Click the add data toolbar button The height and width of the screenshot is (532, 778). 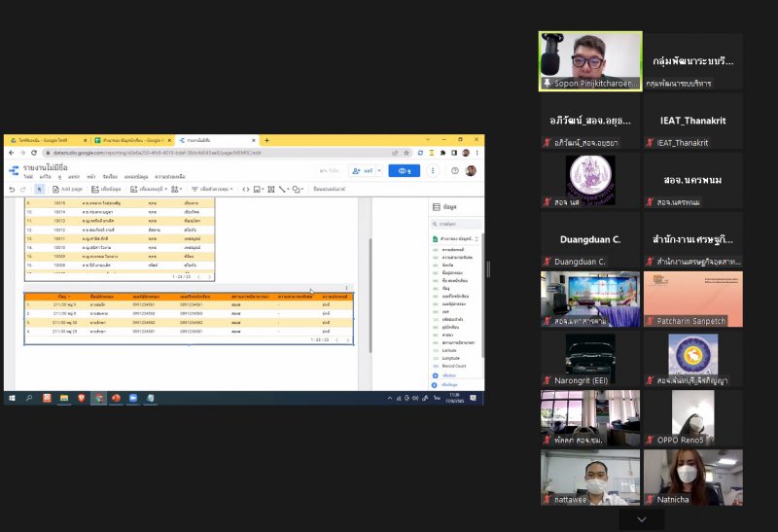click(106, 189)
